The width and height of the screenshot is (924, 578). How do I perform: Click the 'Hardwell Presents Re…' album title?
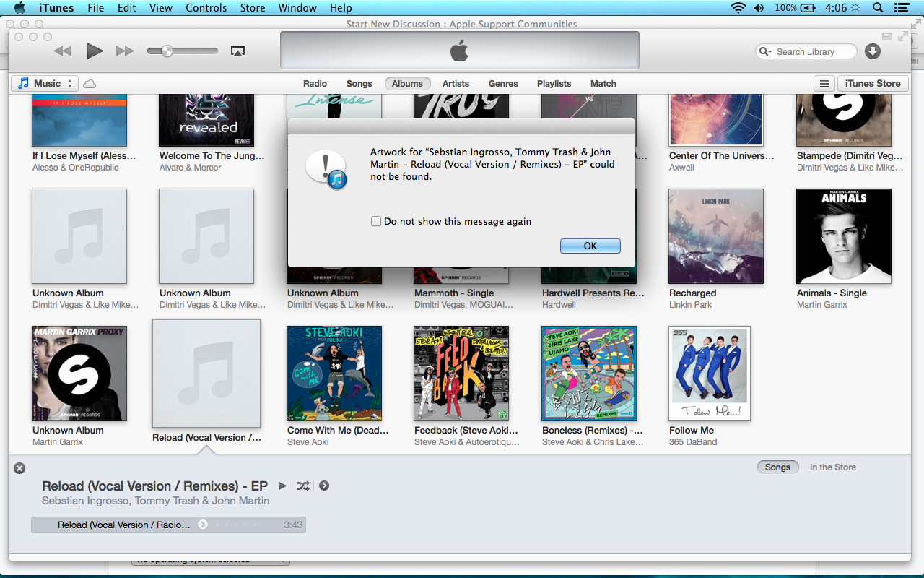pos(593,293)
